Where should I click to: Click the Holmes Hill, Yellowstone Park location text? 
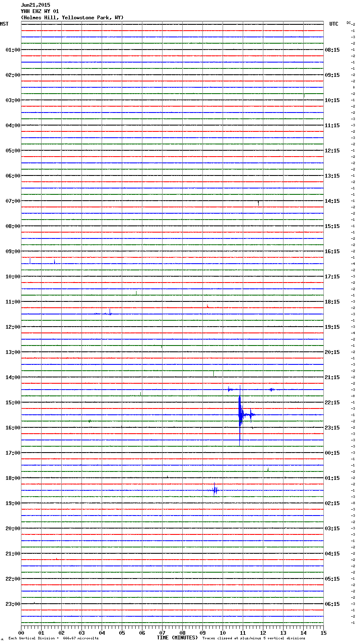(x=72, y=18)
